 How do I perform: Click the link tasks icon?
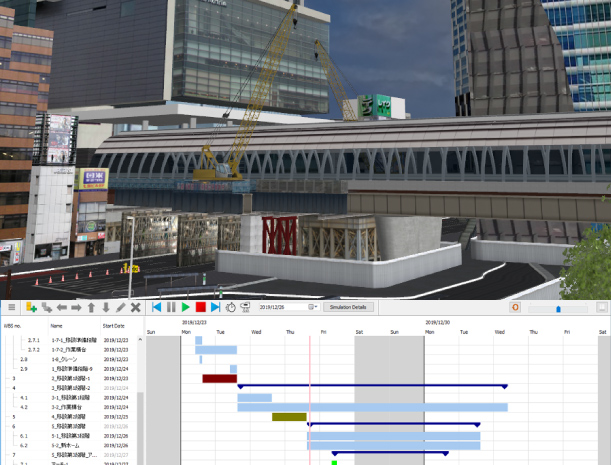(x=47, y=307)
